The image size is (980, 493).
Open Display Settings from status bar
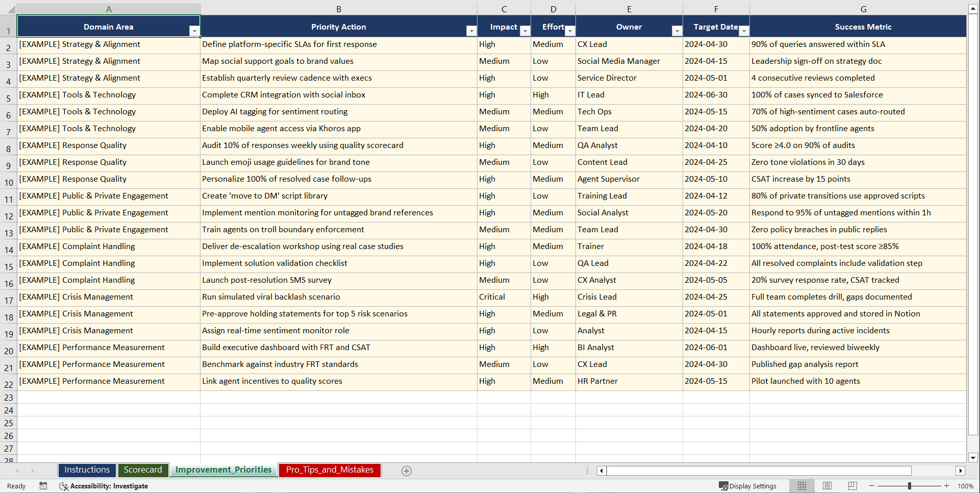(x=748, y=486)
